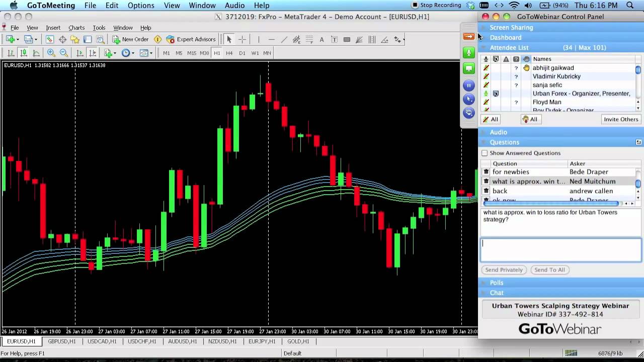Collapse GoToWebinar panel with orange arrow
This screenshot has width=644, height=362.
(469, 36)
